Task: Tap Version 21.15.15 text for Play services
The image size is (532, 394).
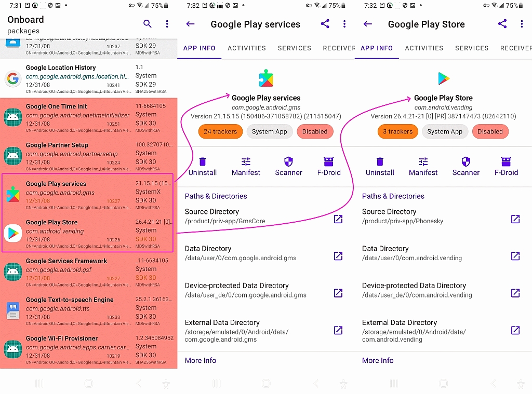Action: pos(266,116)
